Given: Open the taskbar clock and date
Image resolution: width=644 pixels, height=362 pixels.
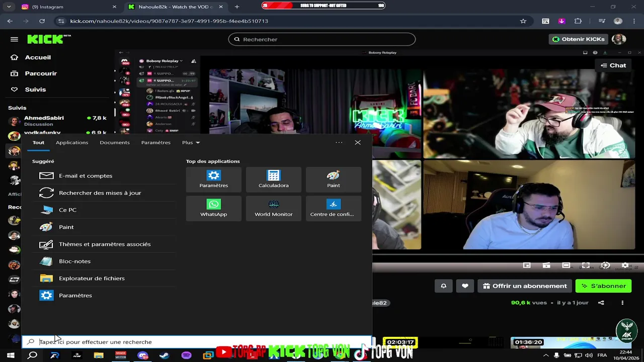Looking at the screenshot, I should point(626,355).
